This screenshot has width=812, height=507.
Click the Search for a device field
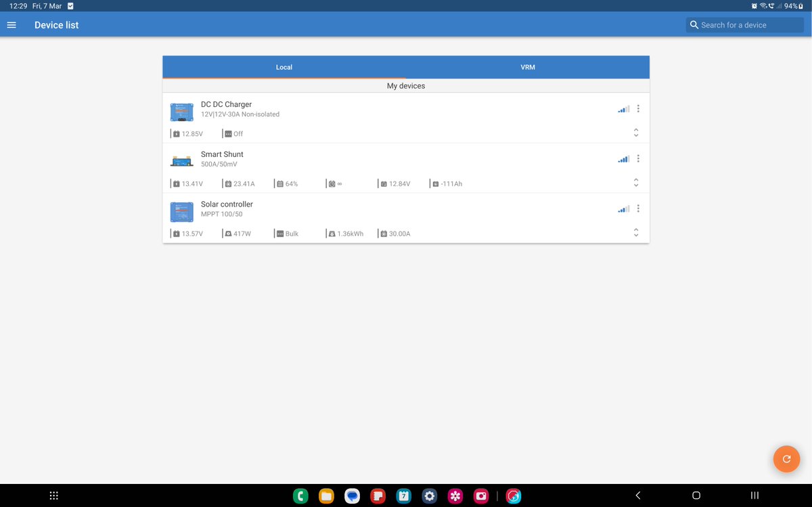coord(745,25)
